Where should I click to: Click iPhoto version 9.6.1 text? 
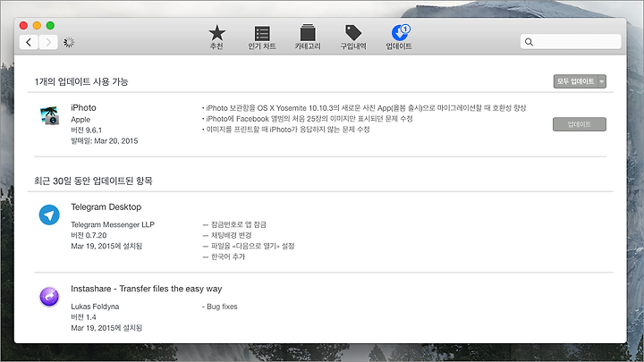click(86, 130)
